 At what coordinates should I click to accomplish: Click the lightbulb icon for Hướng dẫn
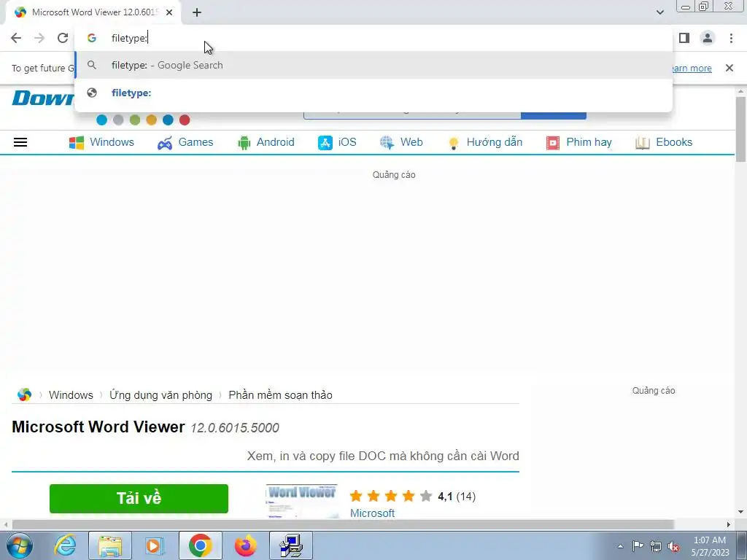(x=453, y=144)
